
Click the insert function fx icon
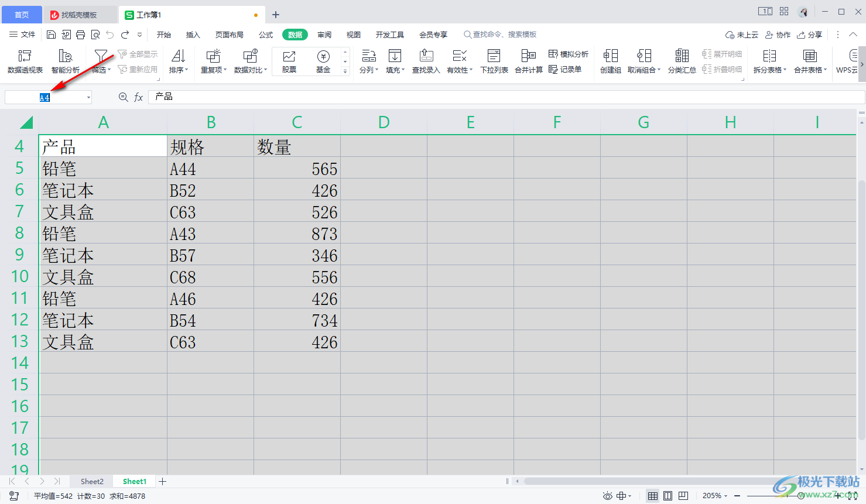139,97
